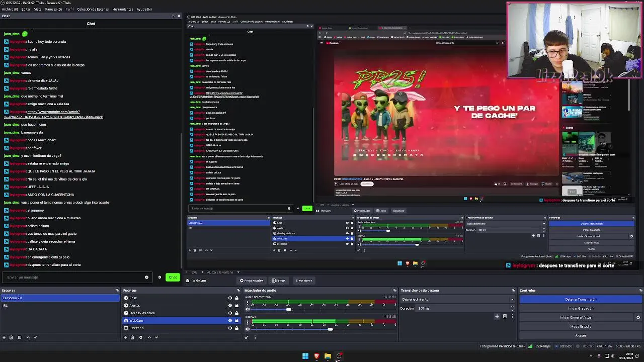
Task: Move source up arrow in Fuentes
Action: 149,337
